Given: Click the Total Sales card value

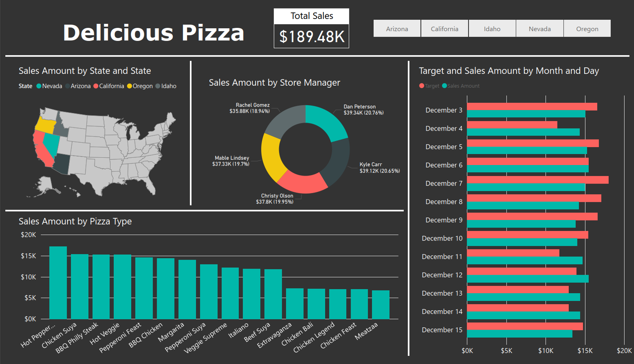Looking at the screenshot, I should [x=311, y=36].
